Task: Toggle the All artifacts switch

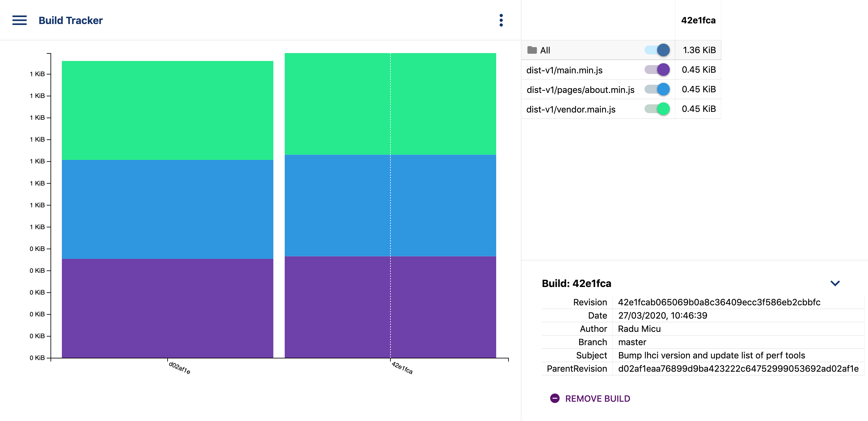Action: (x=657, y=50)
